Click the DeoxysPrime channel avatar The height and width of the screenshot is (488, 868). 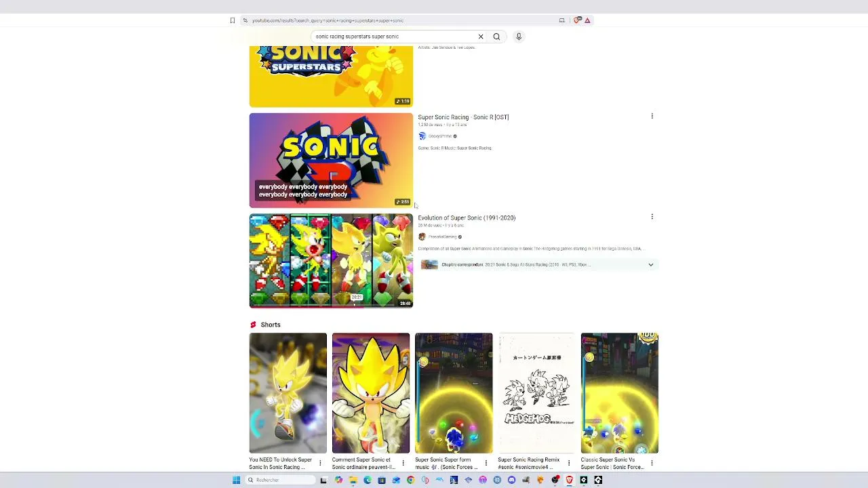422,136
